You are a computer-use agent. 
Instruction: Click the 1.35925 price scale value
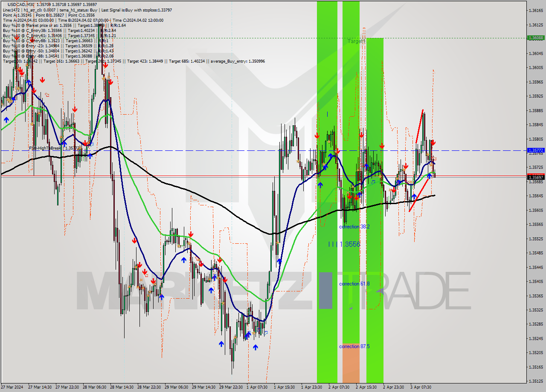(x=536, y=96)
